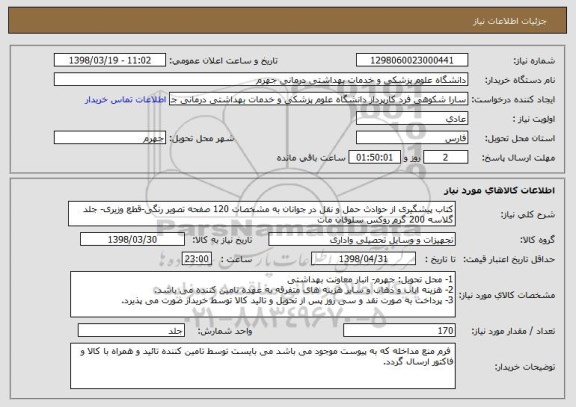Click the شماره نیاز label
The height and width of the screenshot is (407, 576).
pyautogui.click(x=534, y=61)
